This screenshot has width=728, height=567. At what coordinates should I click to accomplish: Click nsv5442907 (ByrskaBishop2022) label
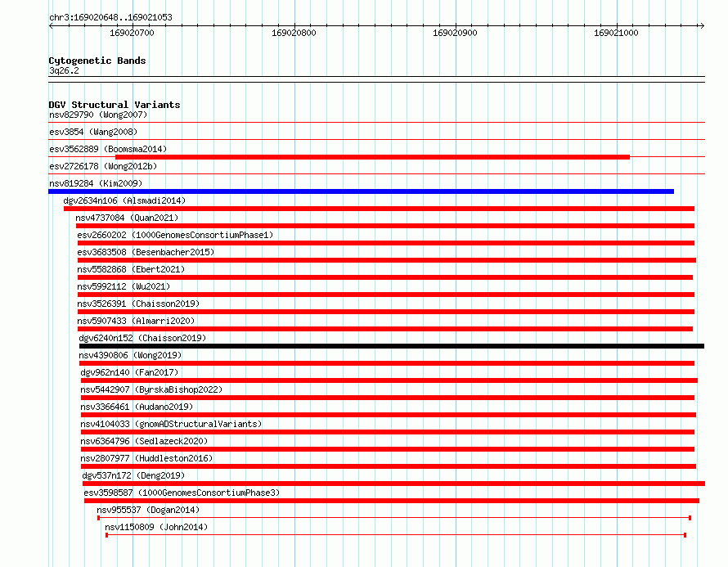point(151,389)
